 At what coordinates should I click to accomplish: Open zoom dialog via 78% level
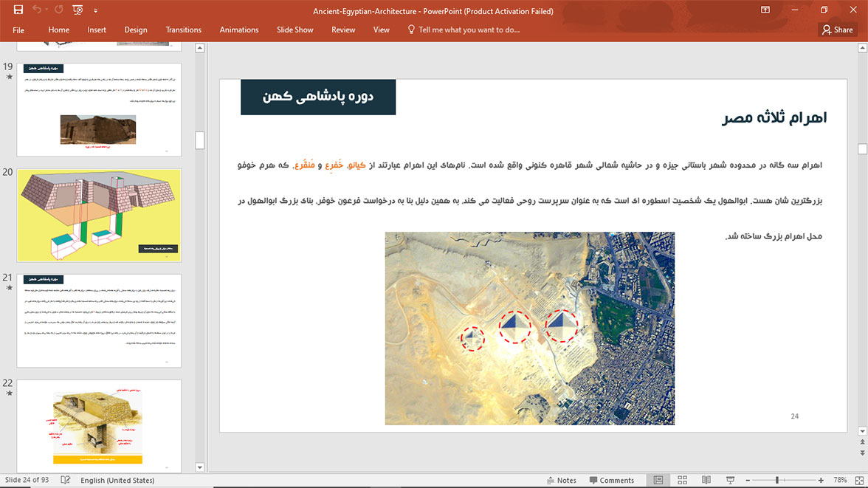840,480
